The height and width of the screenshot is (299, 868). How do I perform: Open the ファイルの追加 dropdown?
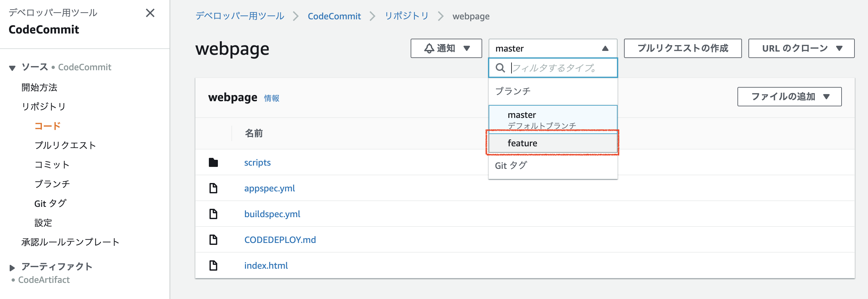[789, 97]
